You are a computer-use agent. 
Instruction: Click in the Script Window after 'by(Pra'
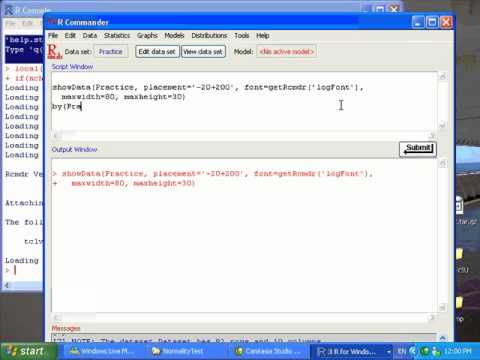(82, 107)
